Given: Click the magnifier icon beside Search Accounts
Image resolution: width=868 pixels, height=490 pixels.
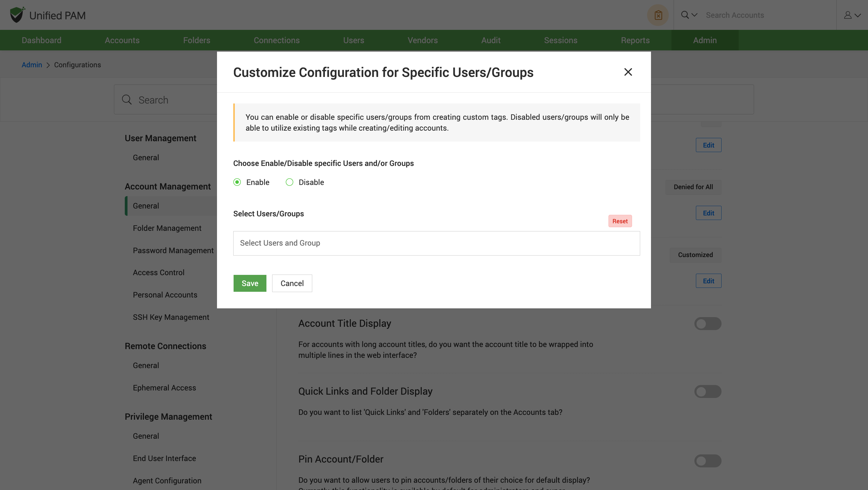Looking at the screenshot, I should (x=685, y=15).
